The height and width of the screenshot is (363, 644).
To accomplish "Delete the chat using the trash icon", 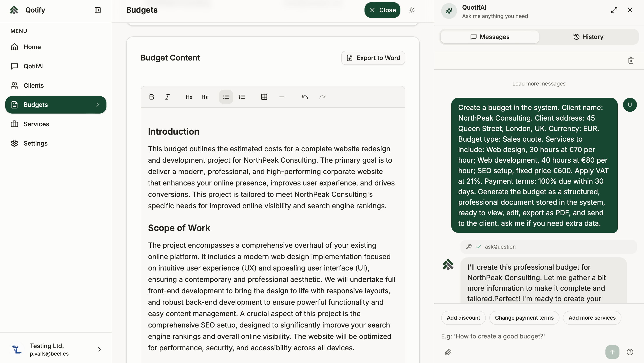I will (x=630, y=60).
